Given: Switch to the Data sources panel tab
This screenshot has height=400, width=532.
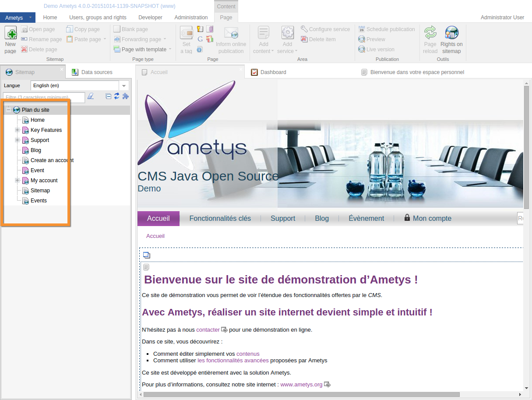Looking at the screenshot, I should tap(92, 72).
